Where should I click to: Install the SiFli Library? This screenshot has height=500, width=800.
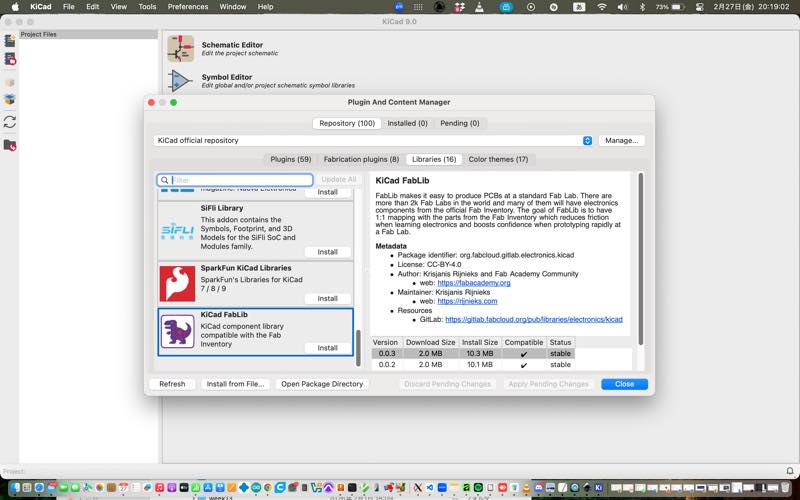[328, 252]
